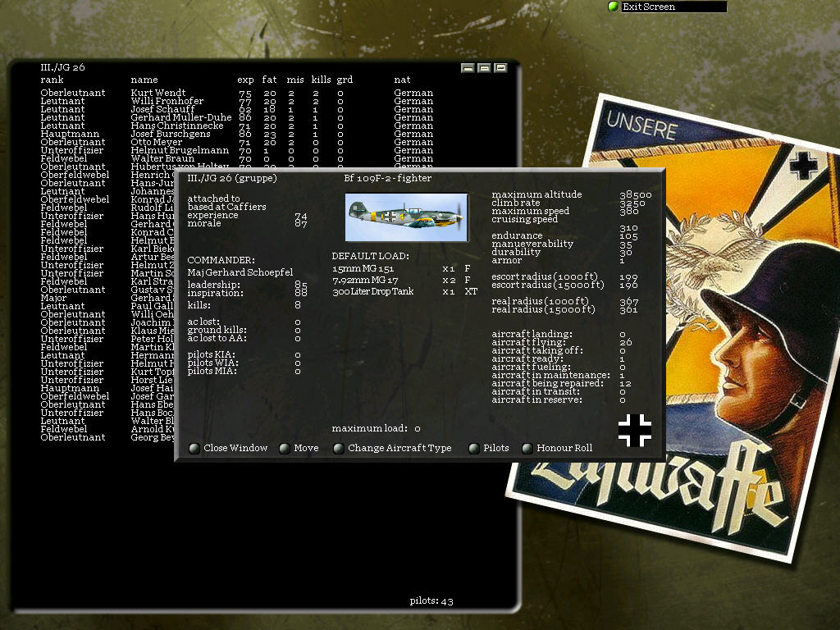The height and width of the screenshot is (630, 840).
Task: Click the 'fat' column header
Action: pyautogui.click(x=269, y=80)
